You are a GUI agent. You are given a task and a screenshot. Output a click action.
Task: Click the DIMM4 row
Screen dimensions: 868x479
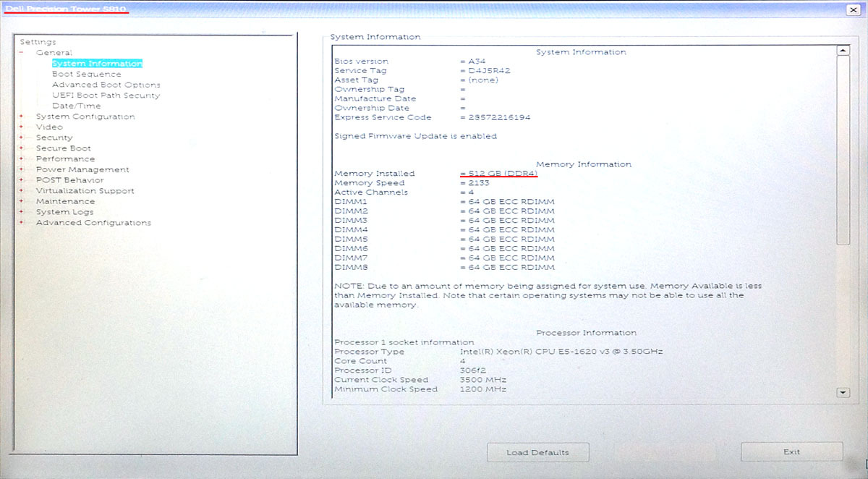tap(444, 230)
